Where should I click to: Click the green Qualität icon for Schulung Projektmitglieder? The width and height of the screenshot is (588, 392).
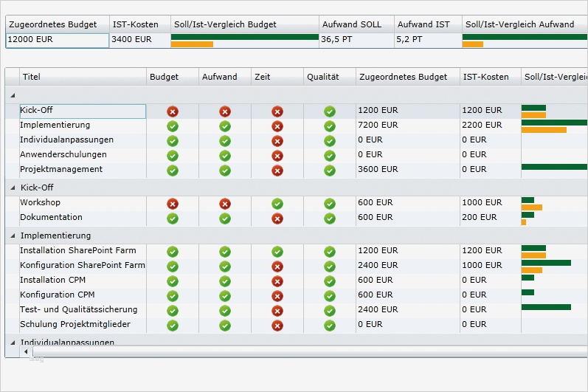[x=330, y=326]
